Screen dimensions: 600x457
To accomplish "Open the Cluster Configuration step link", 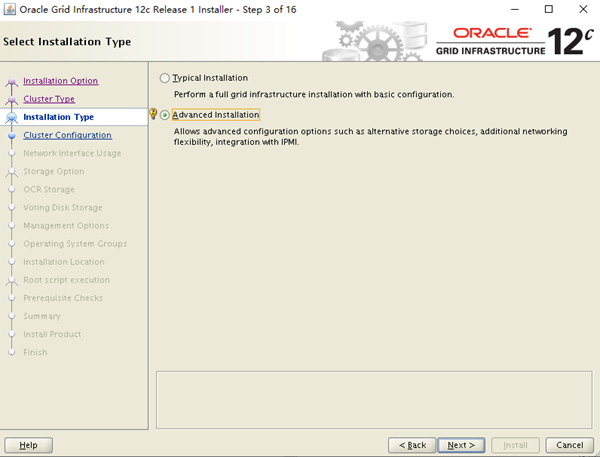I will pos(67,135).
